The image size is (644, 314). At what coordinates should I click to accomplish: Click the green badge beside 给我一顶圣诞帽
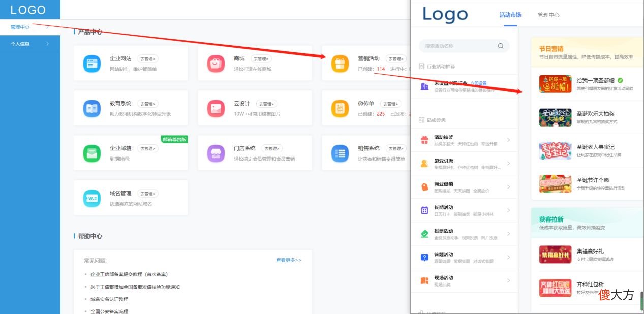[x=620, y=80]
